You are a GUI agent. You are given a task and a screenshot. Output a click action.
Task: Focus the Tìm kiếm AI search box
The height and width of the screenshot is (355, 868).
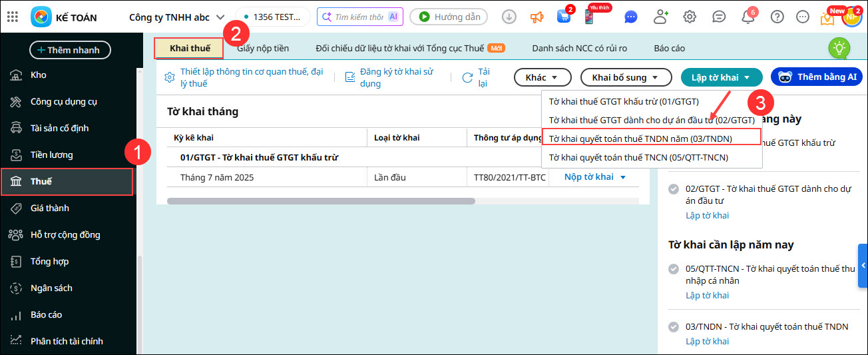(x=359, y=17)
